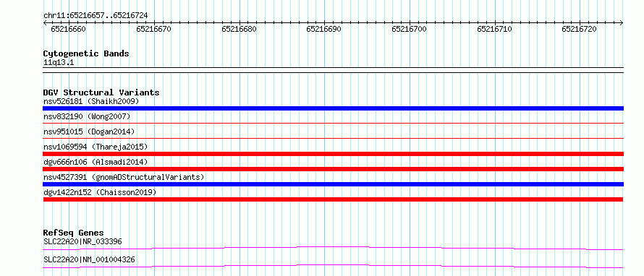Click the thin red line for nsv951015
Viewport: 644px width, 276px height.
click(333, 138)
